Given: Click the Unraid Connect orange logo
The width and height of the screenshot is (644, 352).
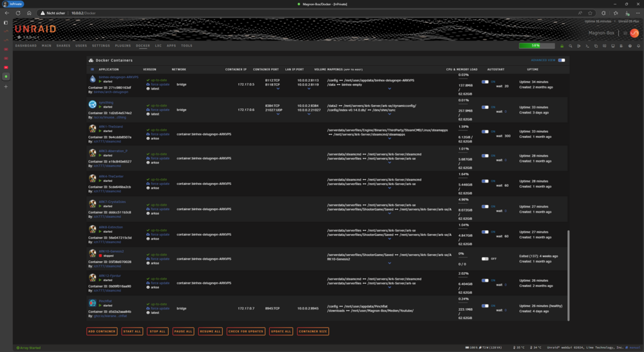Looking at the screenshot, I should tap(634, 34).
